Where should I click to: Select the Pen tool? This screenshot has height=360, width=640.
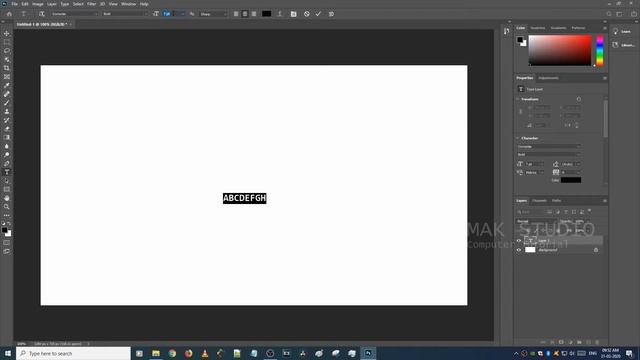(x=7, y=163)
